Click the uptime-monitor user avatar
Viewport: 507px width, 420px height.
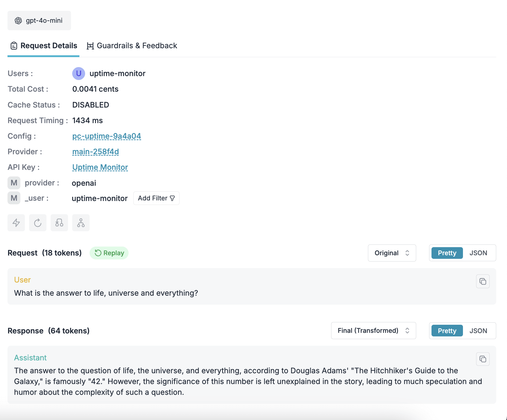pyautogui.click(x=79, y=73)
